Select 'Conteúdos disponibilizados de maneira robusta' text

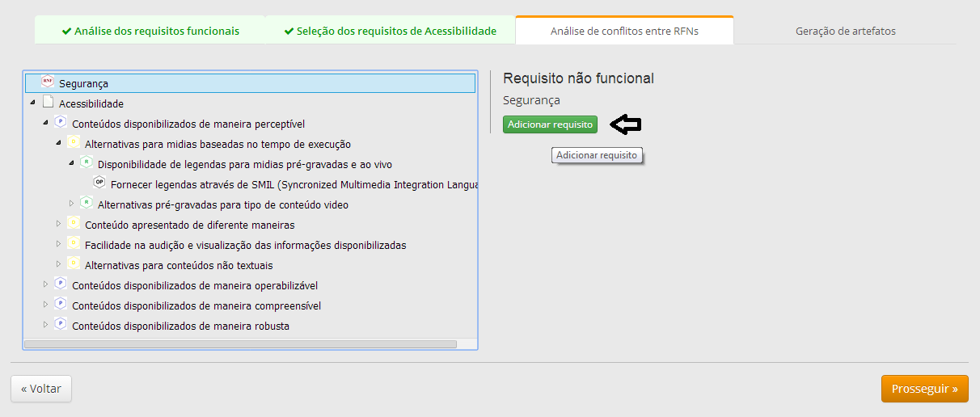tap(180, 326)
